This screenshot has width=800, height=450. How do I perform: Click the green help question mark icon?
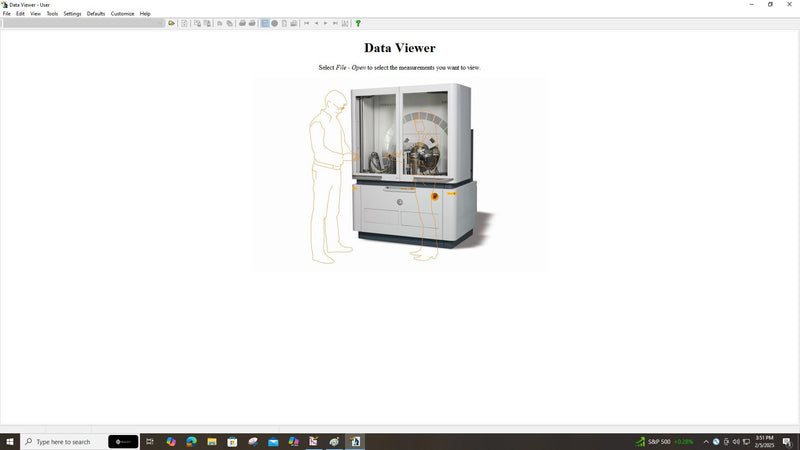click(x=358, y=23)
